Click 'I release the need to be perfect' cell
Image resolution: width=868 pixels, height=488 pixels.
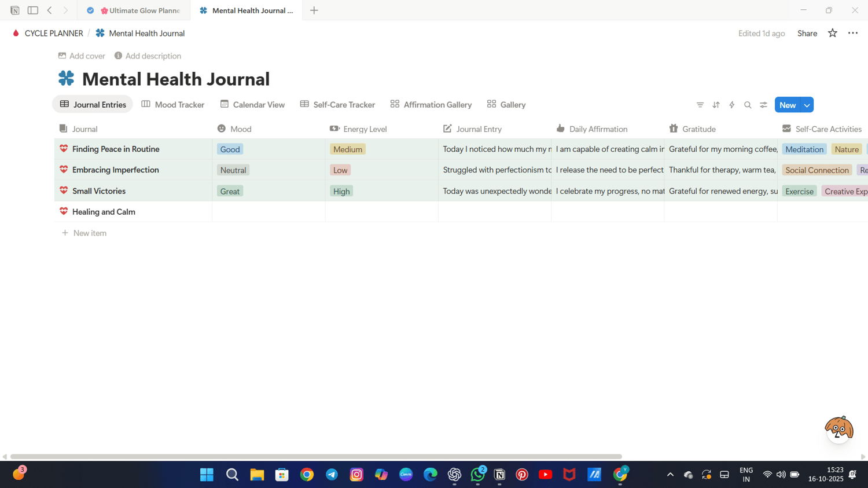[608, 170]
